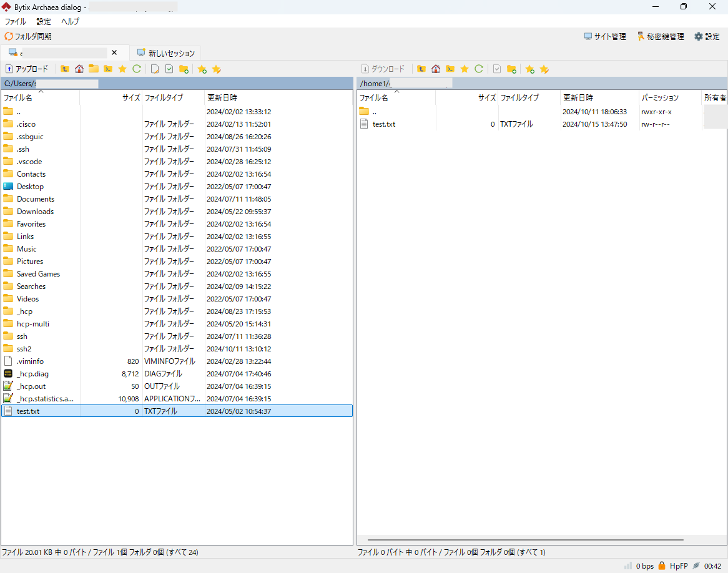Viewport: 728px width, 573px height.
Task: Open terminal-folder icon in local toolbar
Action: tap(108, 69)
